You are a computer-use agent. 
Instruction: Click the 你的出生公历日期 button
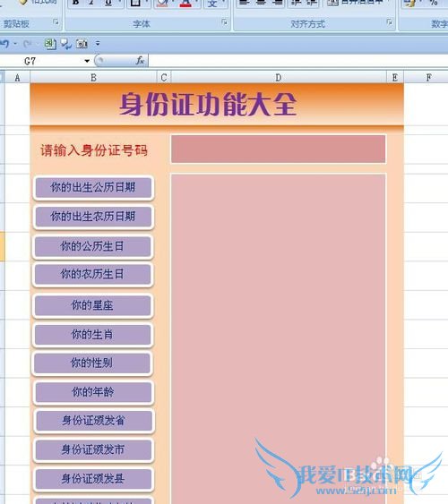point(93,188)
